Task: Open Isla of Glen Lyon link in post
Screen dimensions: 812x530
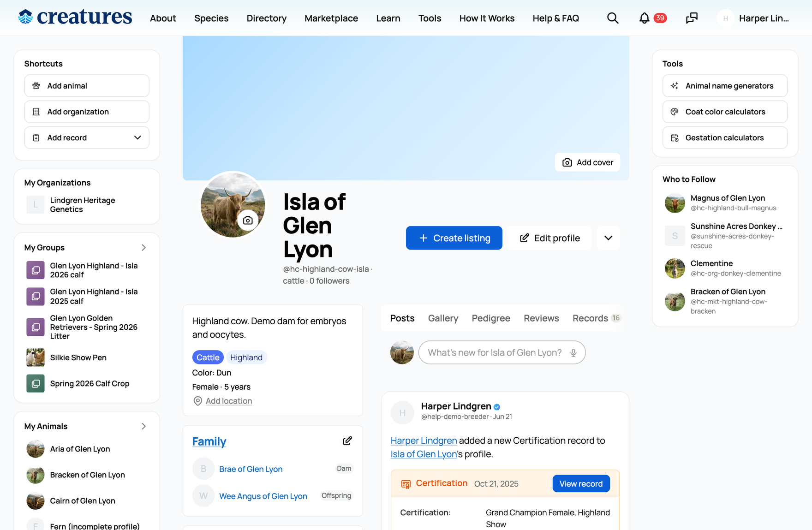Action: (424, 454)
